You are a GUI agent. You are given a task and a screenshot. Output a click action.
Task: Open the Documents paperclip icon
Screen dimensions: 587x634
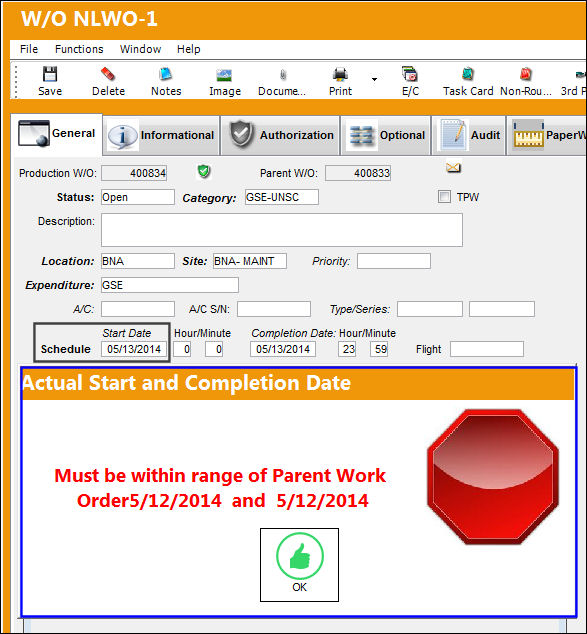[283, 75]
